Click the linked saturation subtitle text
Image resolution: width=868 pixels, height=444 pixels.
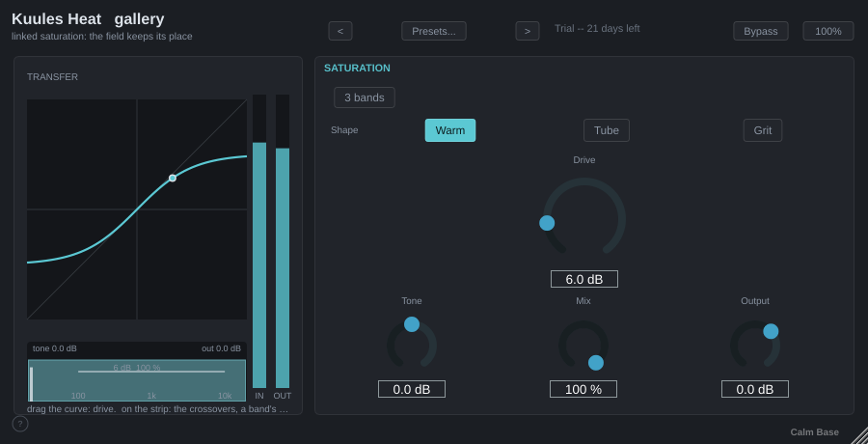pos(102,37)
